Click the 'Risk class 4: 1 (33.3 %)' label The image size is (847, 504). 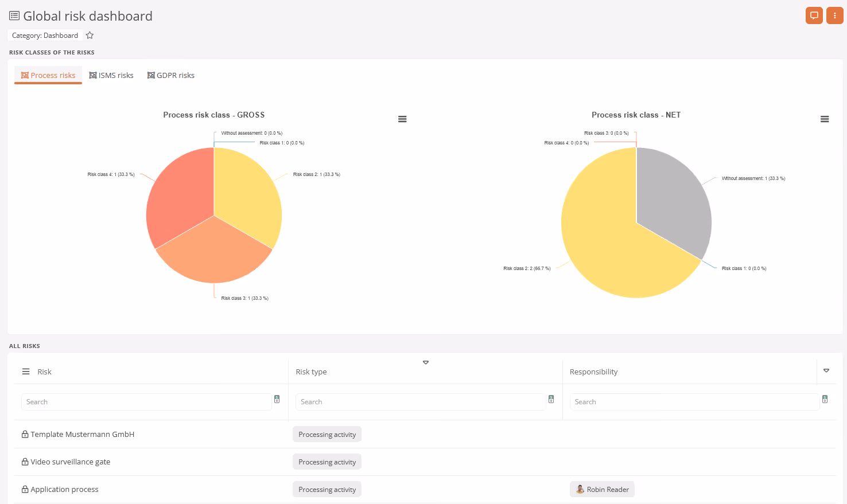click(x=111, y=174)
